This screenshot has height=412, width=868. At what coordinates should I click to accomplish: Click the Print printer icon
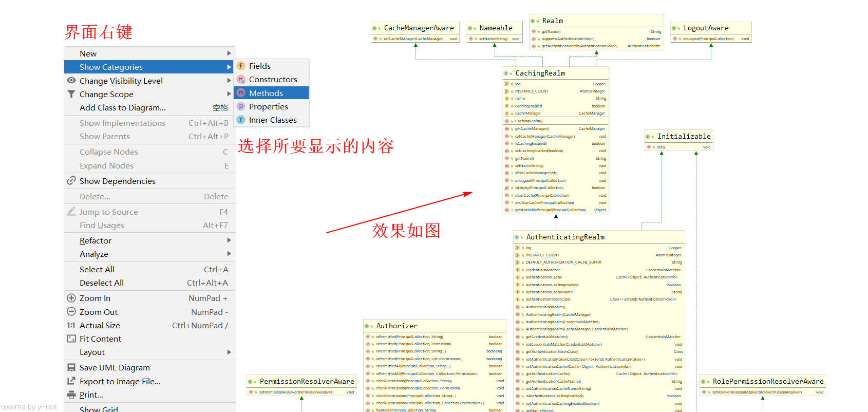[x=71, y=395]
